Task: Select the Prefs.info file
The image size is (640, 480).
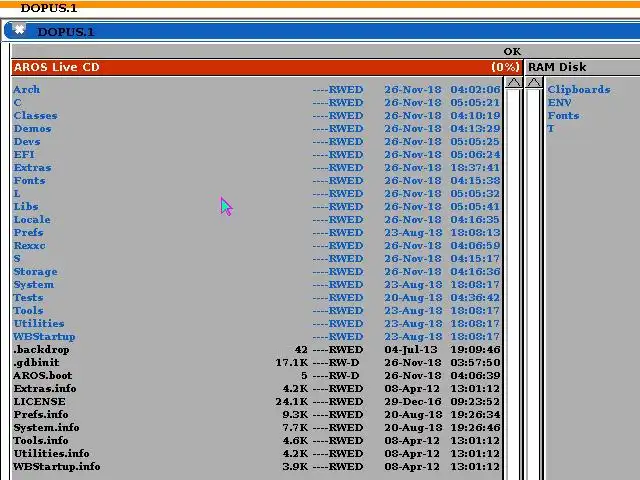Action: coord(257,415)
